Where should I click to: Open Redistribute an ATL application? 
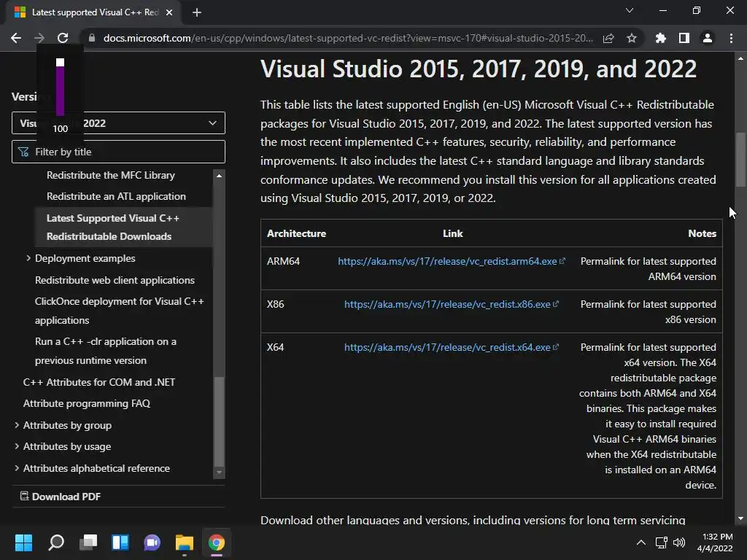coord(116,196)
